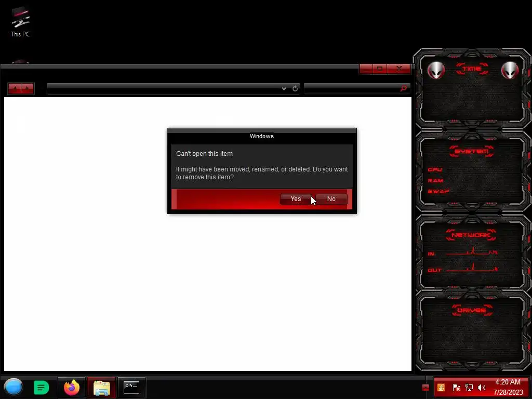Select the SYSTEM gadget header
Viewport: 532px width, 399px height.
click(472, 151)
